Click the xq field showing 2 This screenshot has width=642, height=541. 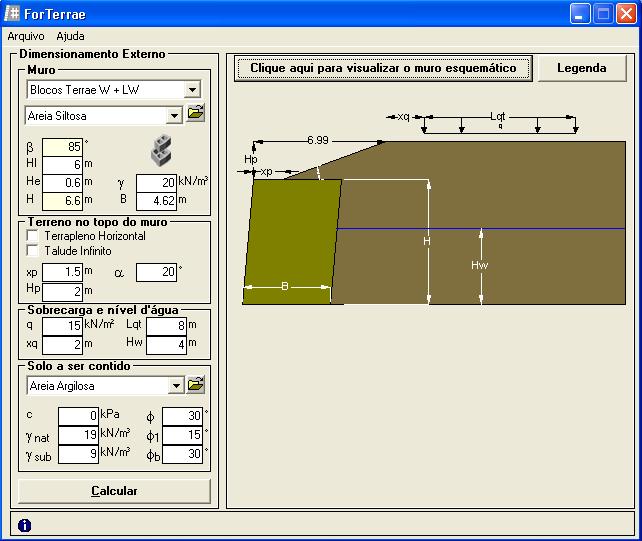62,345
